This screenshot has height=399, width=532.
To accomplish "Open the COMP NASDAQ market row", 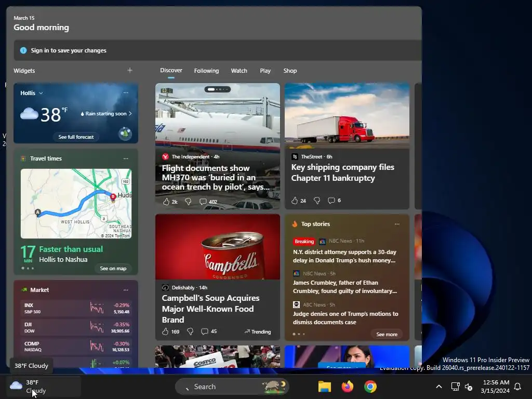I will [76, 347].
